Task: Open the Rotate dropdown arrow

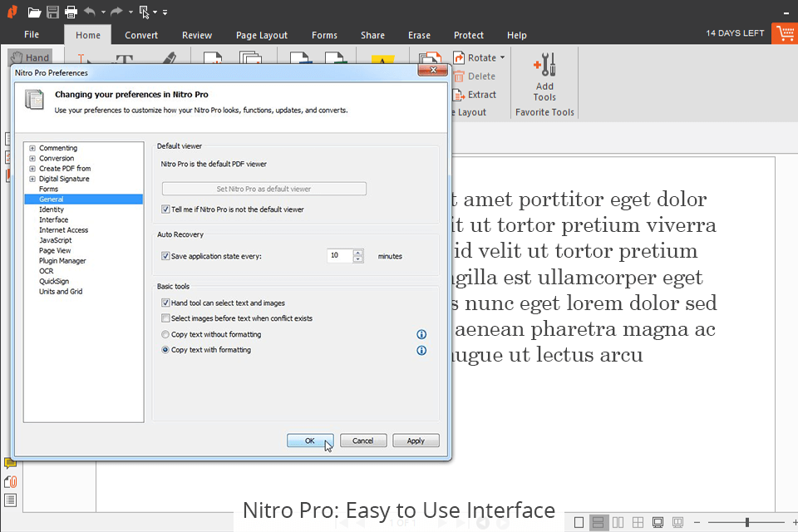Action: (502, 57)
